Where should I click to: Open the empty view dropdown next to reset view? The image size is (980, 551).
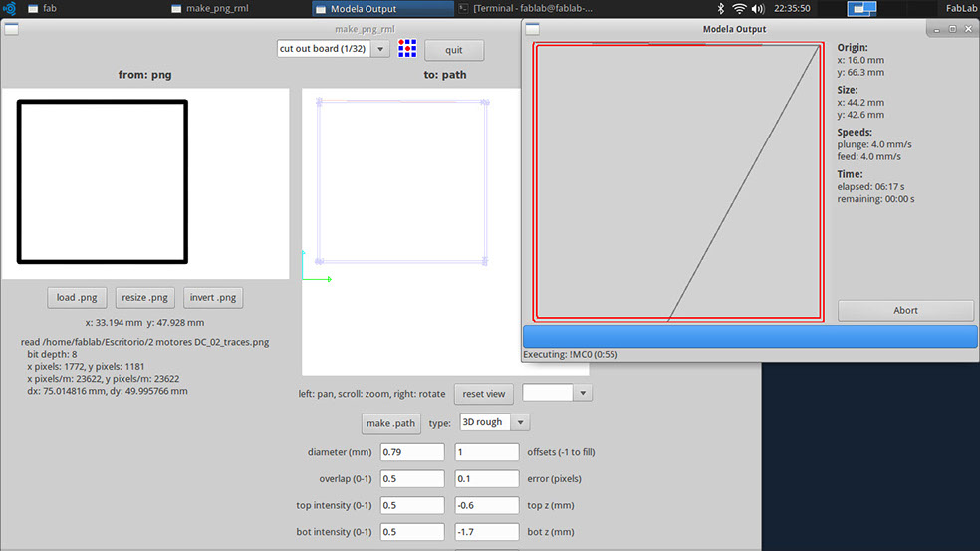click(x=557, y=393)
